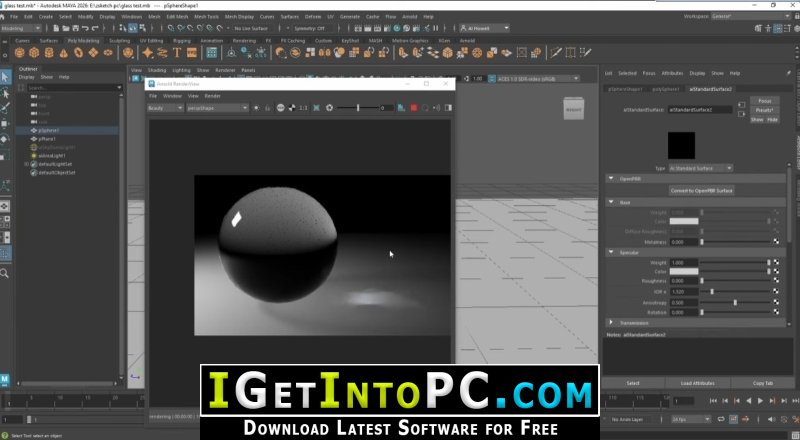The image size is (800, 440).
Task: Click the magnifier search icon in left toolbox
Action: (5, 274)
